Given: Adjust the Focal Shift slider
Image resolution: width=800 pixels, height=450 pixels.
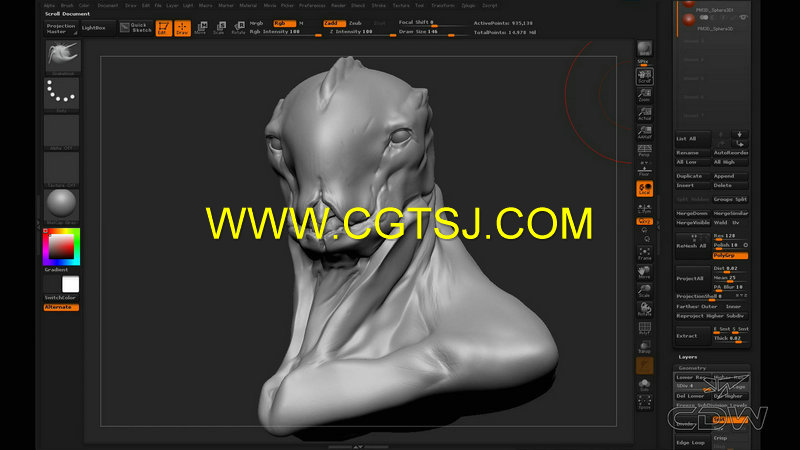Looking at the screenshot, I should pos(433,23).
